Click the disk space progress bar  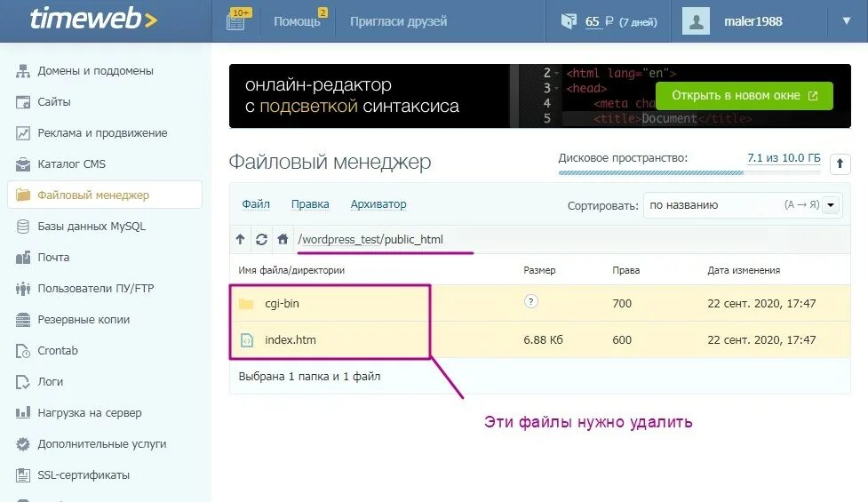point(689,172)
